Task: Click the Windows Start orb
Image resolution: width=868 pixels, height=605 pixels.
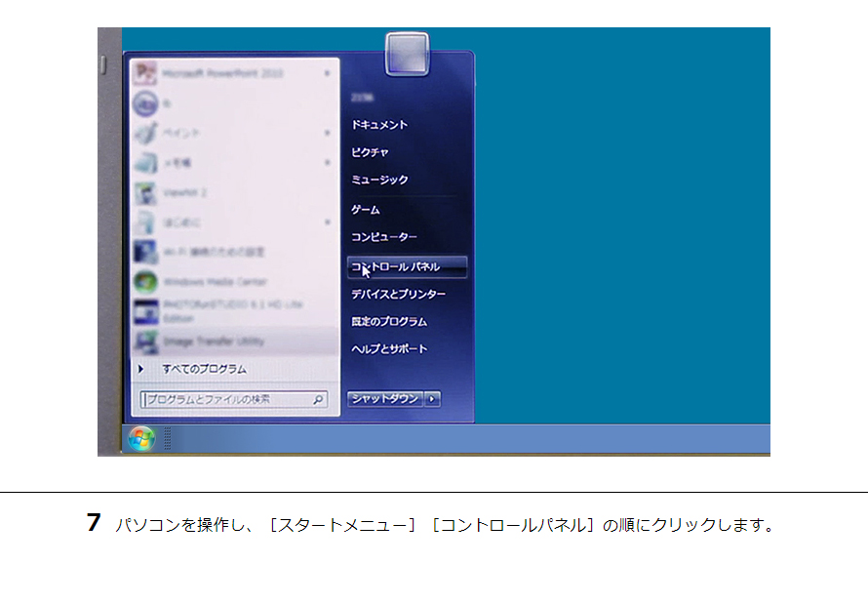Action: pyautogui.click(x=141, y=439)
